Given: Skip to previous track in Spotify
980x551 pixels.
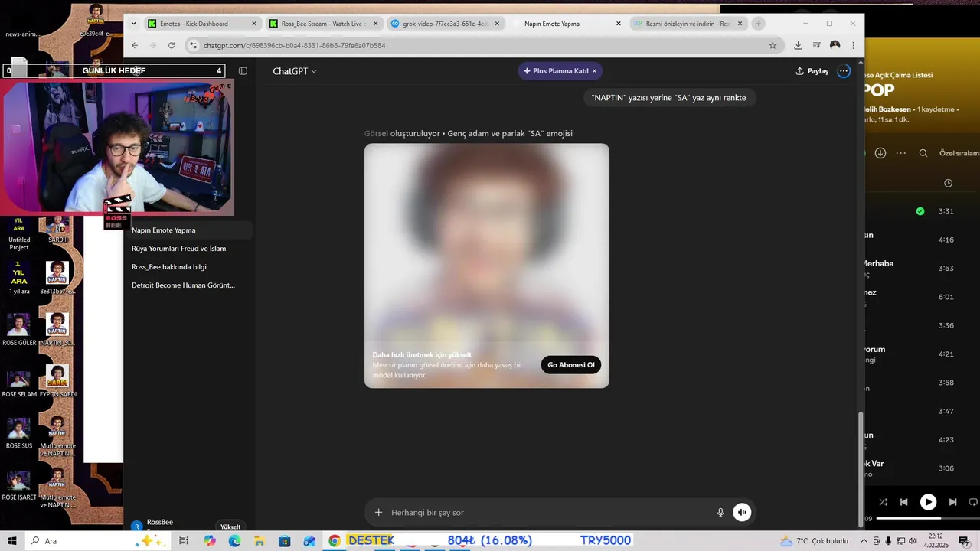Looking at the screenshot, I should (x=904, y=502).
